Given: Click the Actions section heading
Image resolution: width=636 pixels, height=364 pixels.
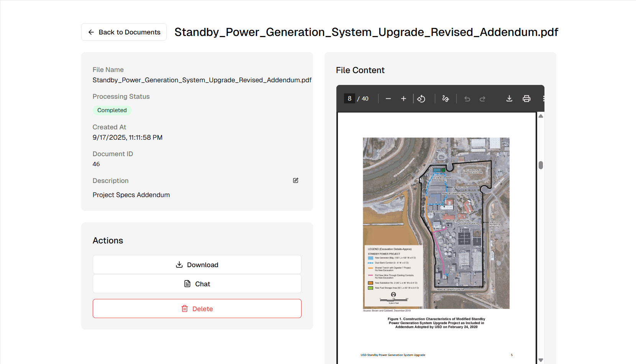Looking at the screenshot, I should 108,241.
